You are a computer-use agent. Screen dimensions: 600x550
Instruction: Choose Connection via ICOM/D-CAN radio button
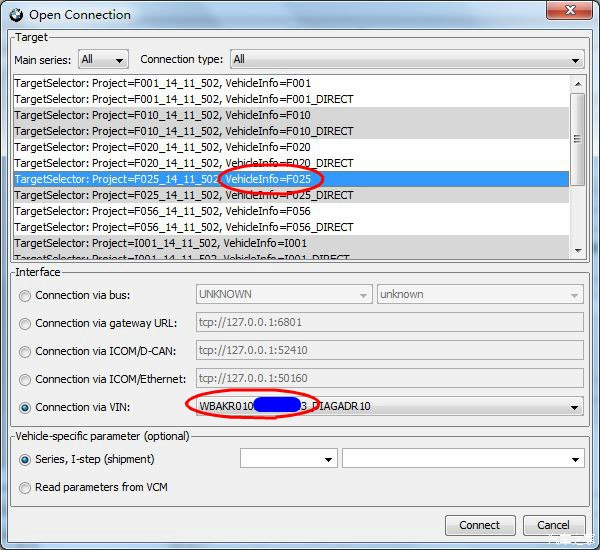pyautogui.click(x=25, y=351)
